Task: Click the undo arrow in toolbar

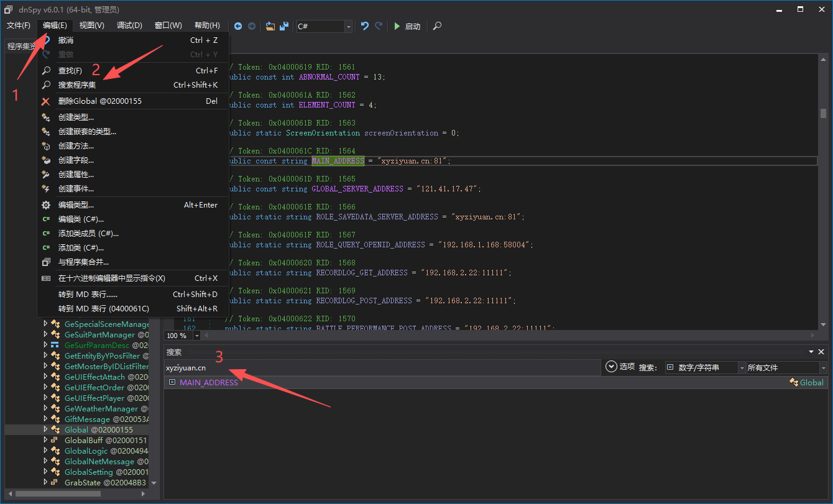Action: pyautogui.click(x=365, y=26)
